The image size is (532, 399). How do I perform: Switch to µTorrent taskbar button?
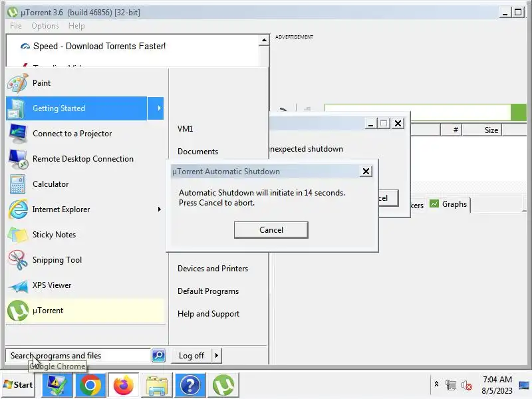tap(223, 385)
